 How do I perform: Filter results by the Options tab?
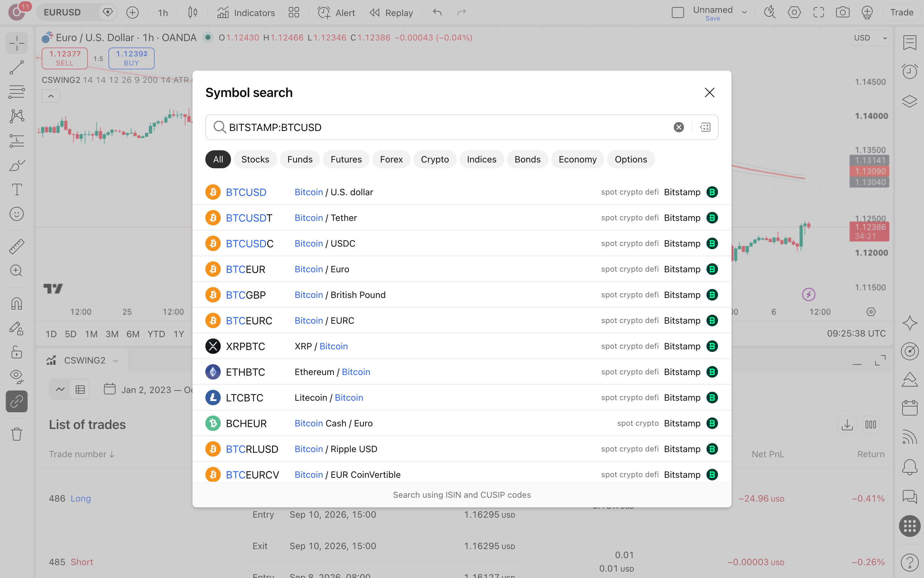click(x=631, y=159)
